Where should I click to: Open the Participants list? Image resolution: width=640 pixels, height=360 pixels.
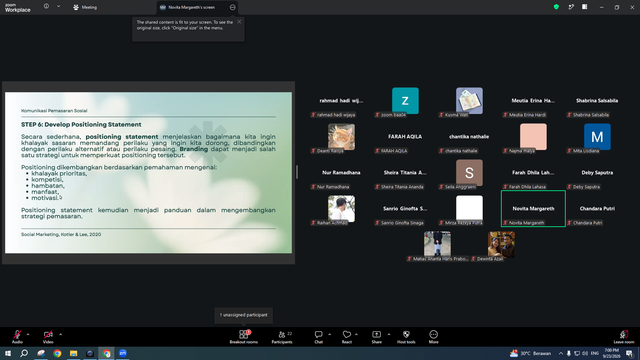coord(282,337)
